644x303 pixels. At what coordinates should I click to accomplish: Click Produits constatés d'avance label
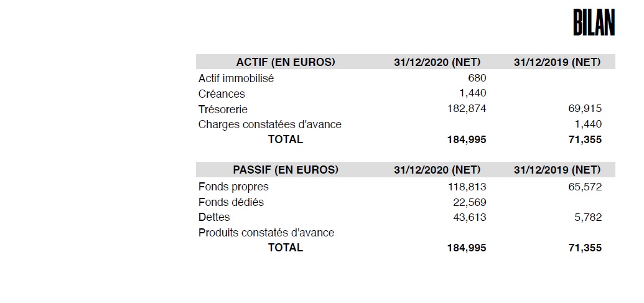[x=266, y=233]
